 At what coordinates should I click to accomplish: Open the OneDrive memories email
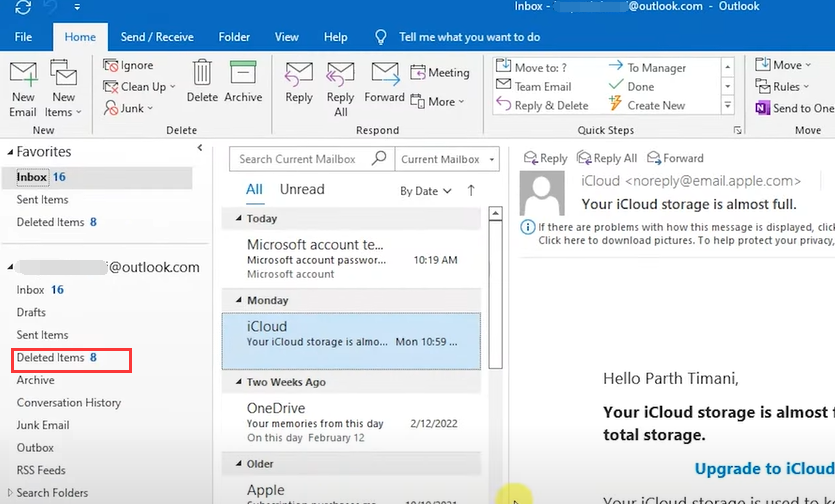pos(351,422)
